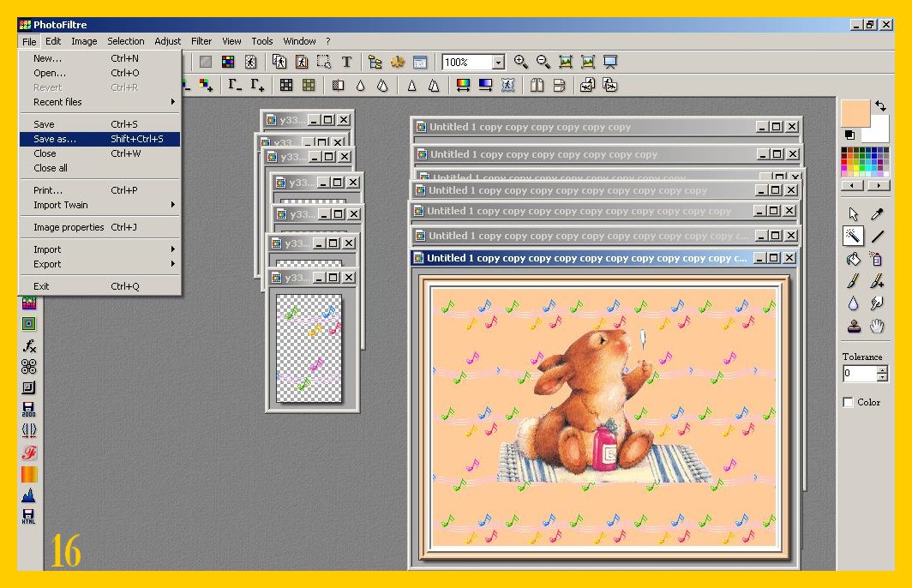Screen dimensions: 912x588
Task: Open the 100% zoom level dropdown
Action: tap(498, 63)
